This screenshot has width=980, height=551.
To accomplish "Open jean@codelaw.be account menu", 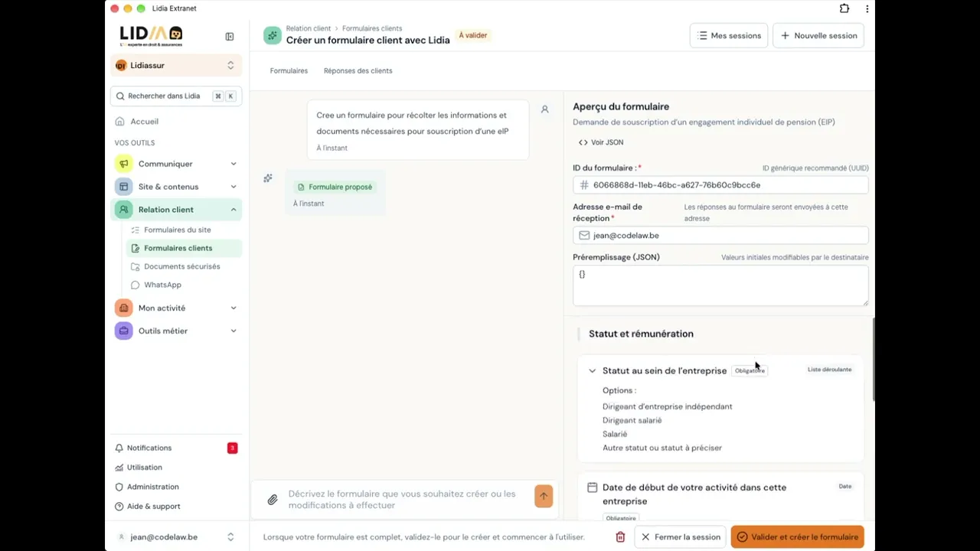I will tap(176, 537).
